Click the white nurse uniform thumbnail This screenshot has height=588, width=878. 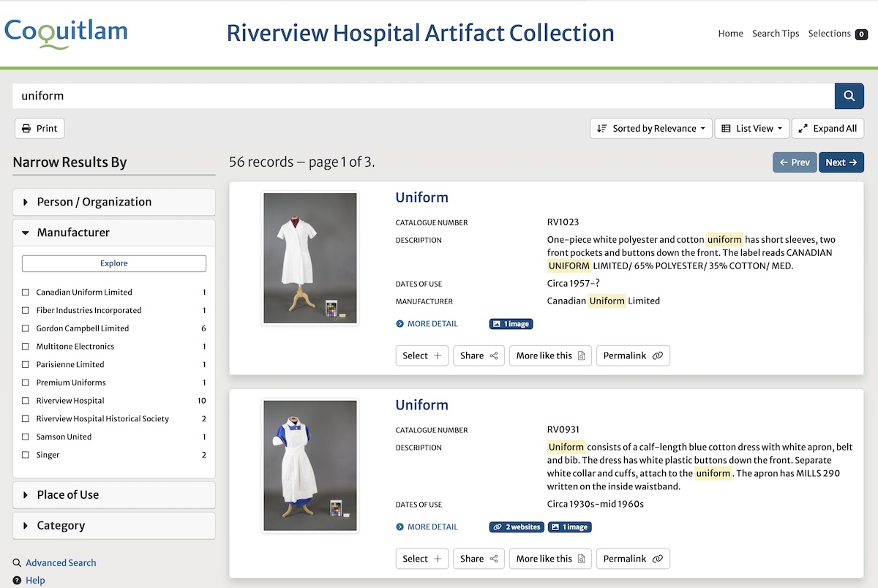[x=310, y=257]
